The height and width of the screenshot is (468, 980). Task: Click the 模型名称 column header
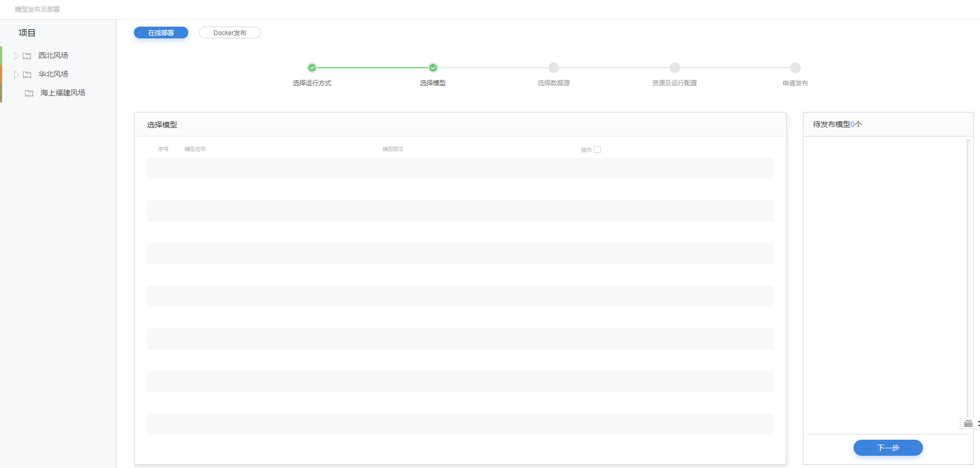tap(195, 149)
